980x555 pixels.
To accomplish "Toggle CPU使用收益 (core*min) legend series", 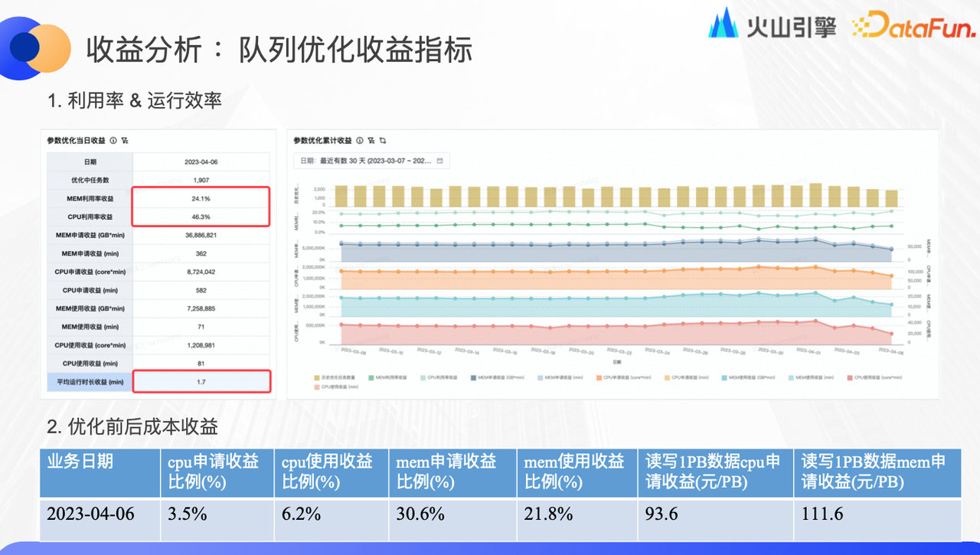I will (874, 377).
